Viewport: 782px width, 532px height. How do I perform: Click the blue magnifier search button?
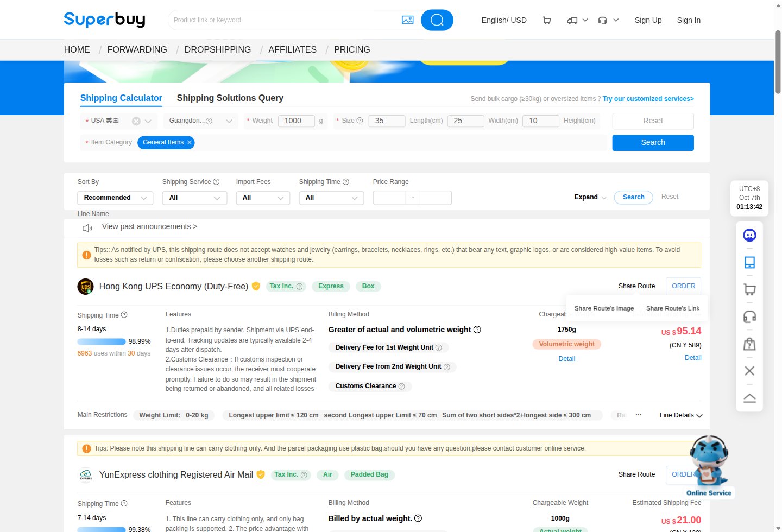coord(437,20)
